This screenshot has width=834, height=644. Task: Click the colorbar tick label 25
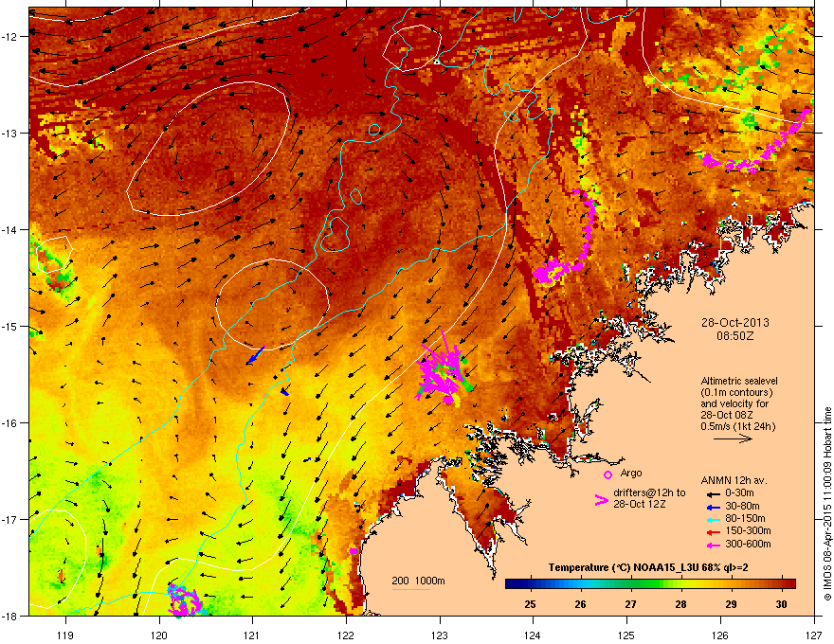[531, 604]
